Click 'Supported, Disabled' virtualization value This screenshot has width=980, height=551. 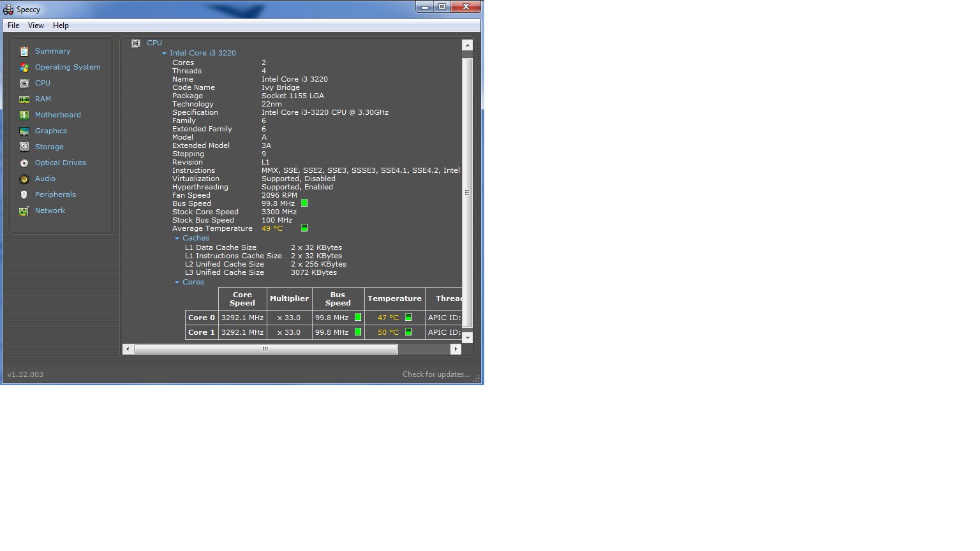tap(299, 179)
